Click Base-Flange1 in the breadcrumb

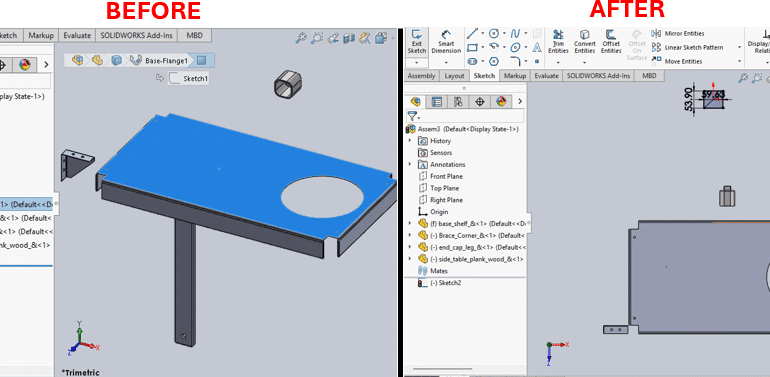[x=166, y=61]
